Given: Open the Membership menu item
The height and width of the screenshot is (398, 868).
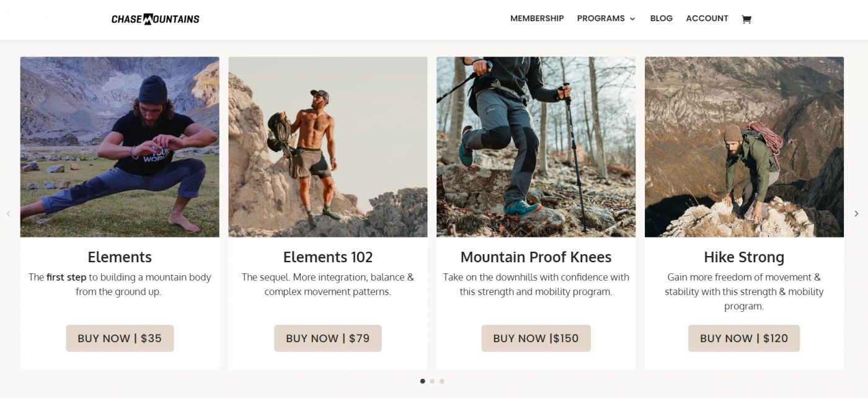Looking at the screenshot, I should 537,19.
